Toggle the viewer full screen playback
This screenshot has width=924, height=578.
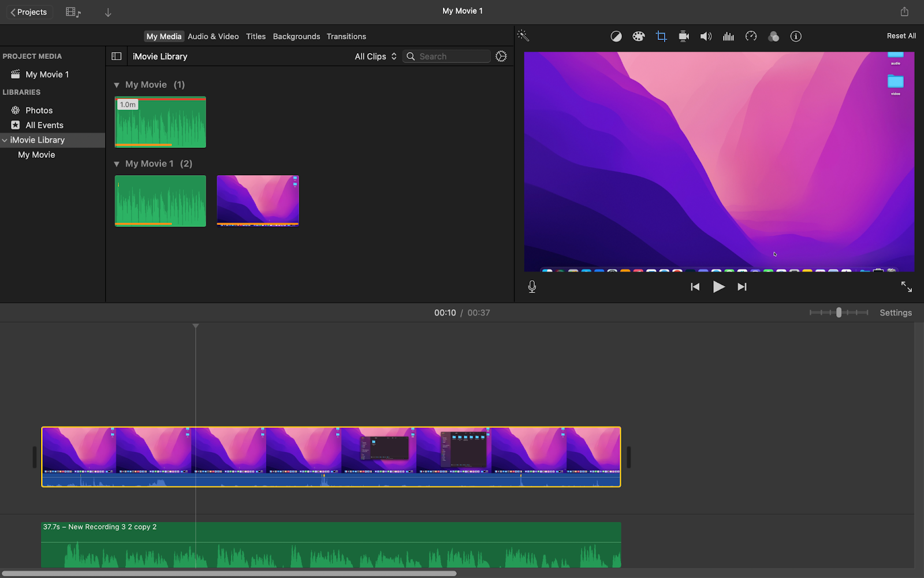pos(906,287)
